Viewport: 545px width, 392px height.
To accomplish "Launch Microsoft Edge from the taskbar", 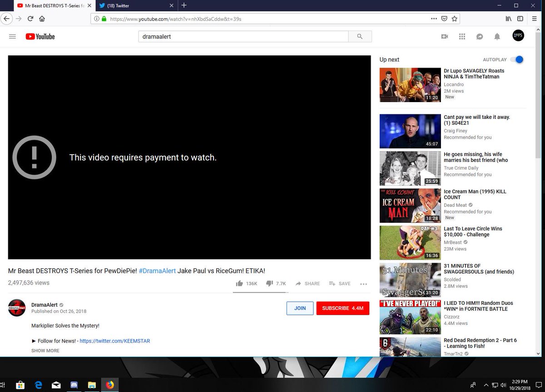I will click(x=38, y=385).
